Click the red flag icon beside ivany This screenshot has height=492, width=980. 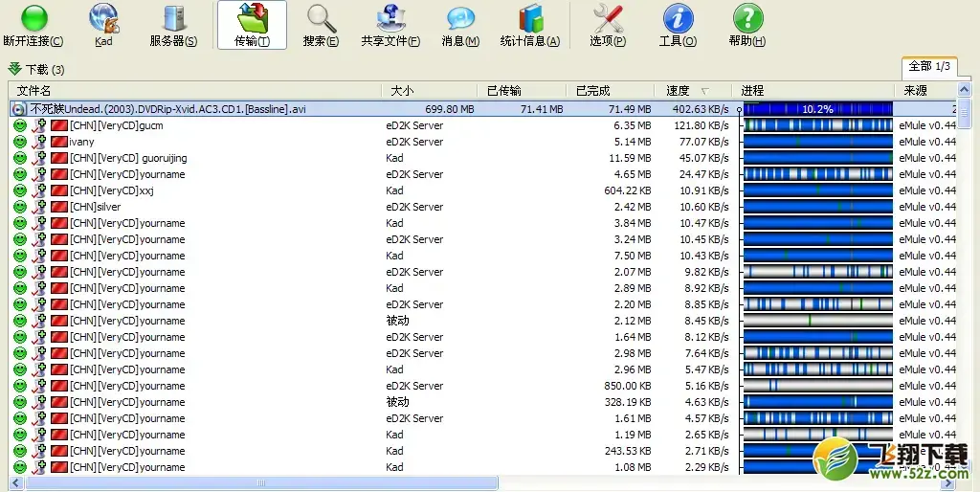tap(59, 142)
